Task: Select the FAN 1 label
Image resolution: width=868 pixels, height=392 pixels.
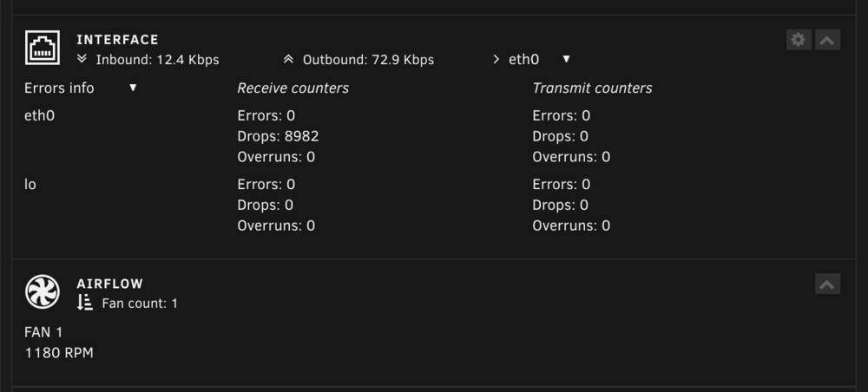Action: pyautogui.click(x=43, y=332)
